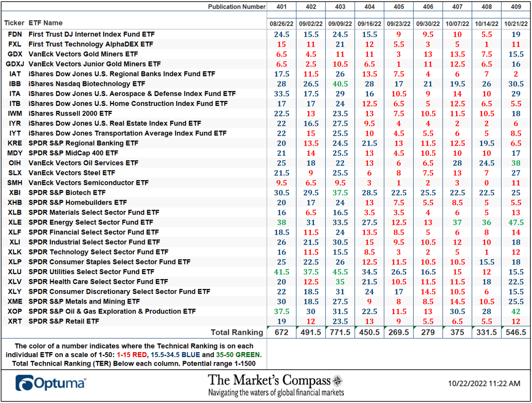The image size is (532, 403).
Task: Click the compass rose icon beside Market's Compass
Action: point(337,381)
